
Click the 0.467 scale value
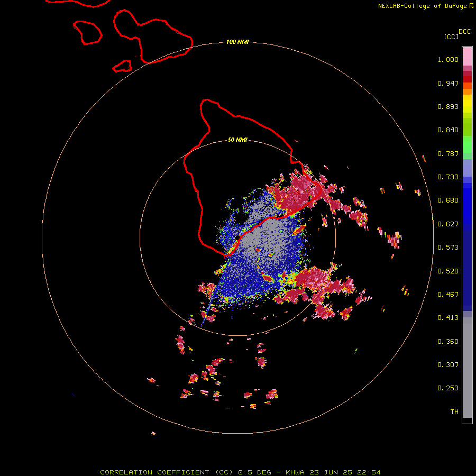(x=448, y=295)
